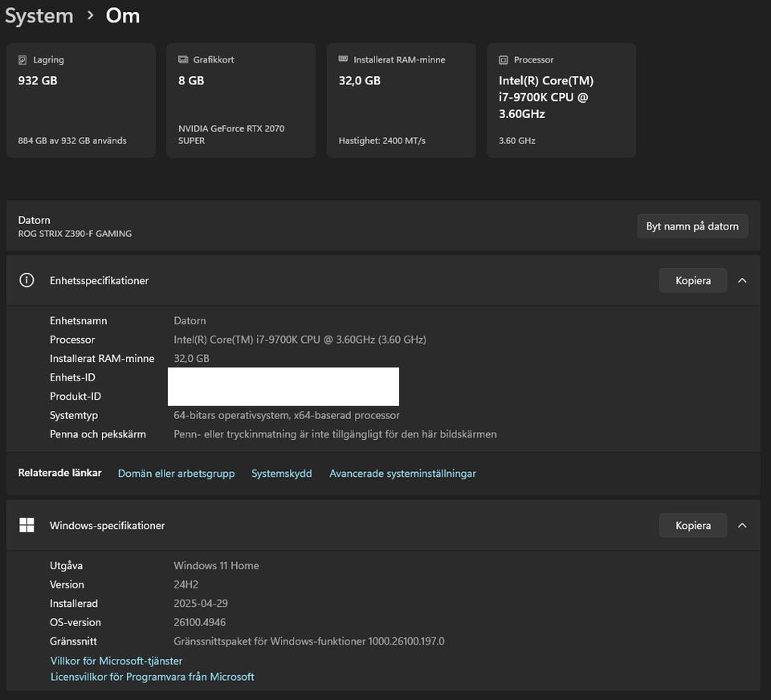
Task: Open Avancerade systeminställningar link
Action: click(x=402, y=474)
